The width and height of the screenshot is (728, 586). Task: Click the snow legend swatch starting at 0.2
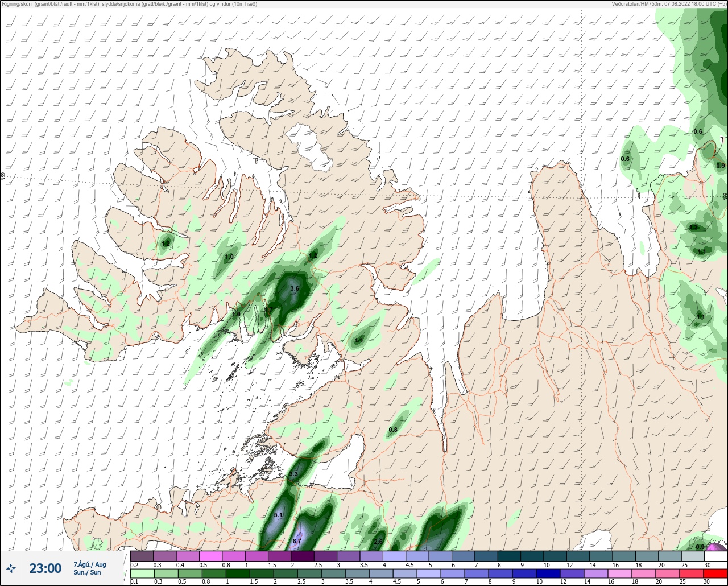click(142, 556)
